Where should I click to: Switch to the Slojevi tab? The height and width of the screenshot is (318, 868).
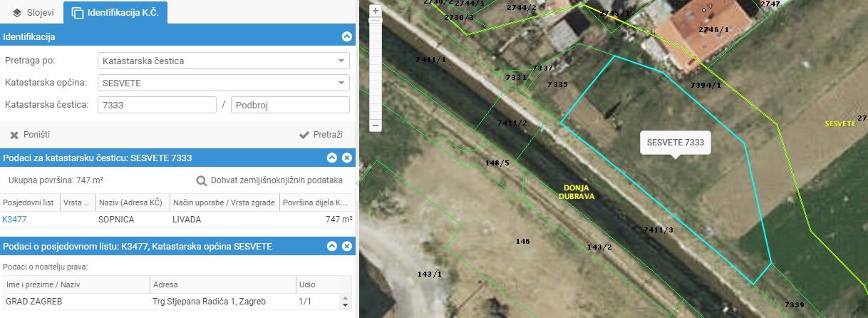click(33, 12)
